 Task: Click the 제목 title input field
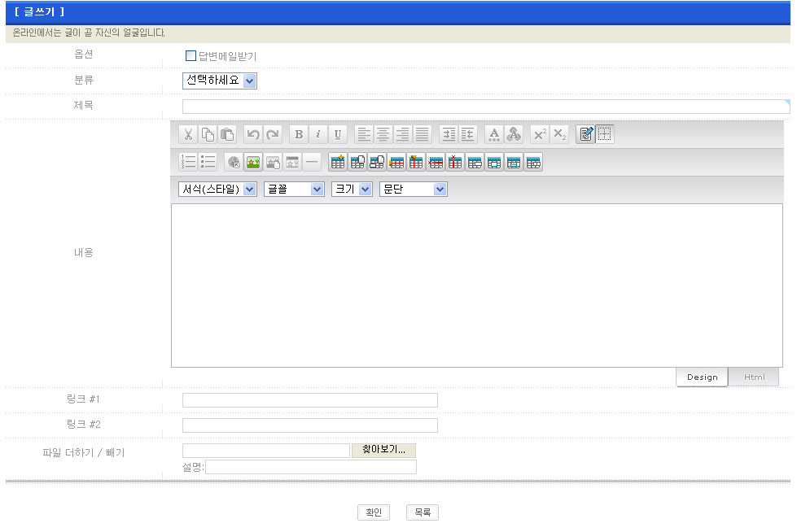point(485,107)
